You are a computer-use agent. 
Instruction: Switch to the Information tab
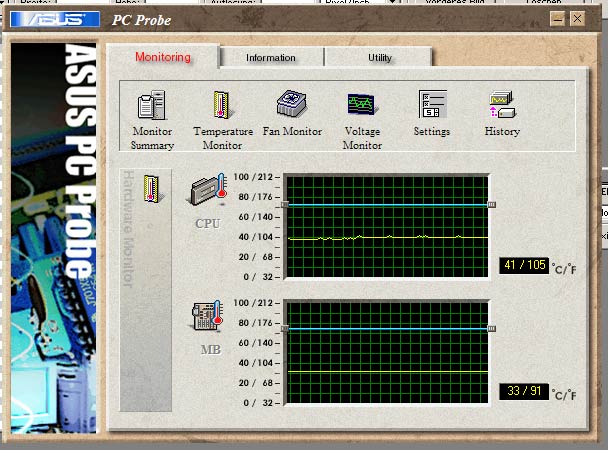click(271, 58)
